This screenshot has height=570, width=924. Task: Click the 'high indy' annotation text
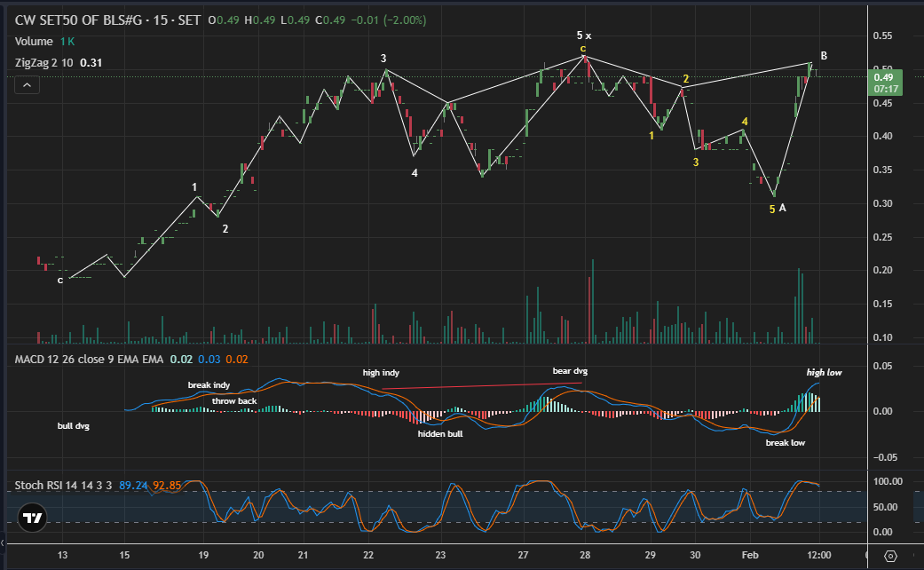click(x=381, y=373)
